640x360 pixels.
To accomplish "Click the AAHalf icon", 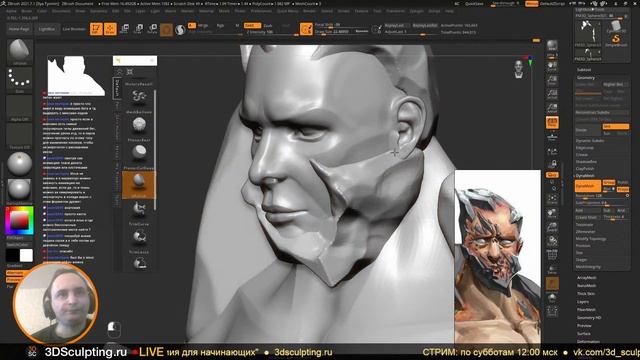I will [552, 108].
